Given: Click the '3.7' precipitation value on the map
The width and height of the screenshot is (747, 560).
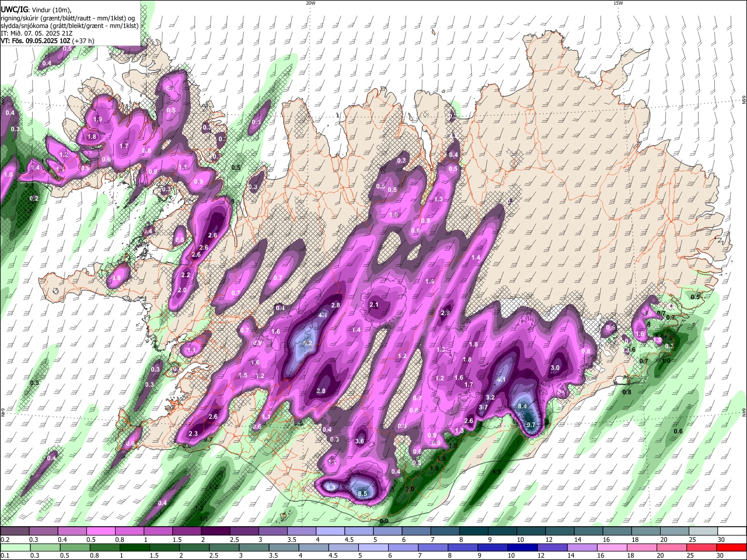Looking at the screenshot, I should [483, 407].
